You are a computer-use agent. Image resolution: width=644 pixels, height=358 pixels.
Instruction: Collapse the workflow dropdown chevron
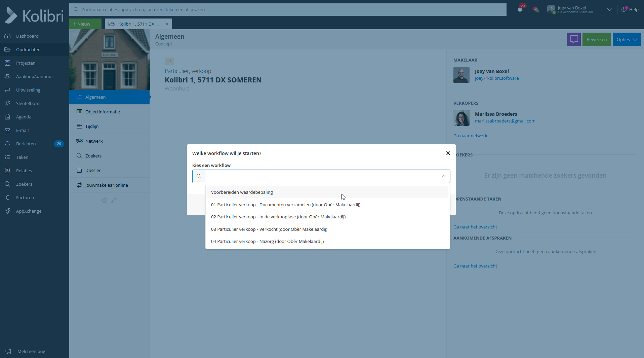coord(444,176)
